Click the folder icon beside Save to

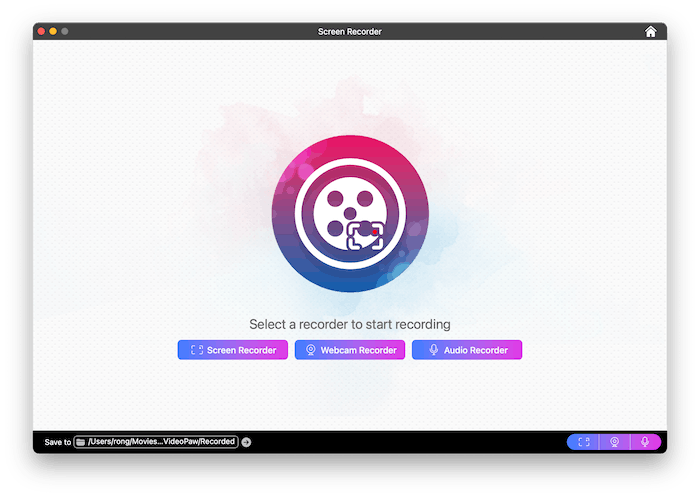(x=81, y=442)
